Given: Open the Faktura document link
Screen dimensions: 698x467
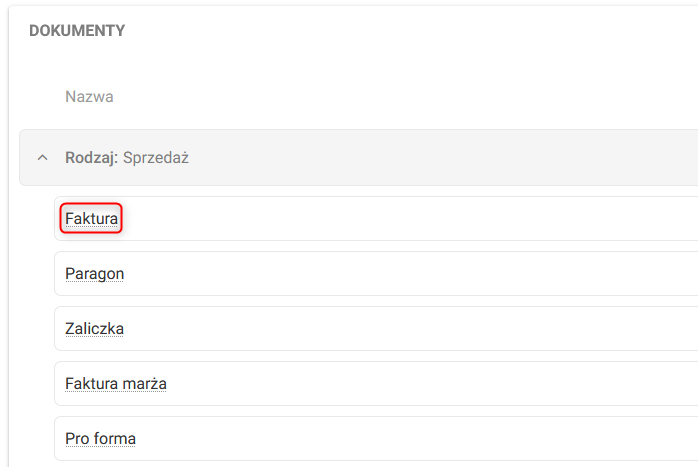Looking at the screenshot, I should click(x=91, y=218).
